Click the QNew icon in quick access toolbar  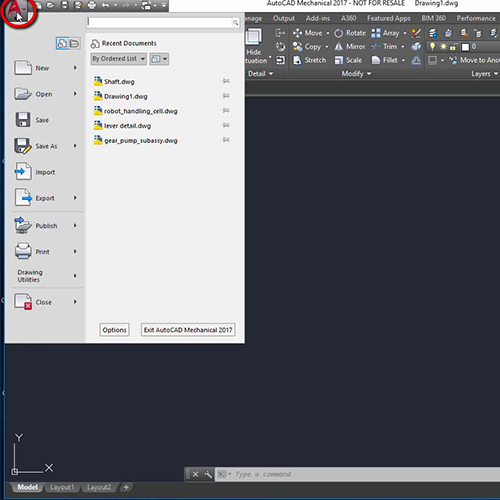tap(39, 5)
